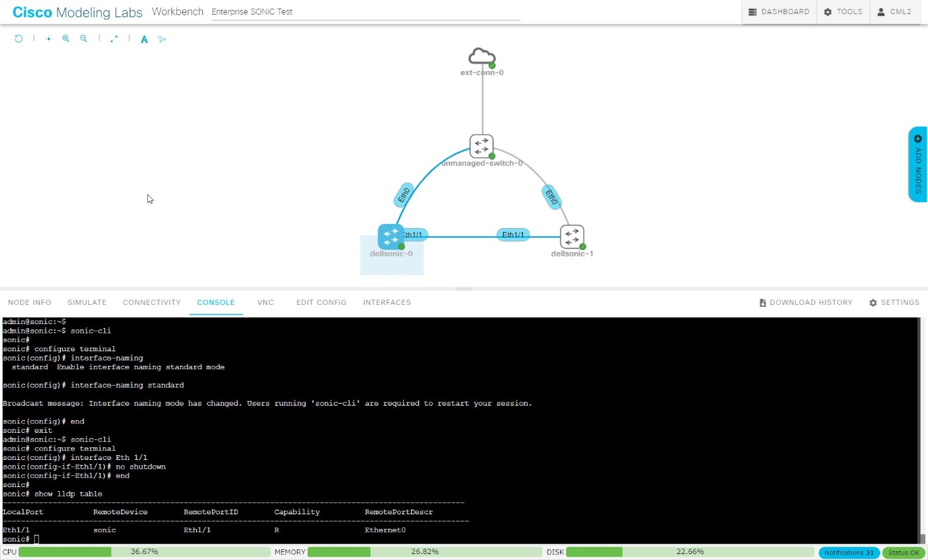Click the Broadcast message line in console
Screen dimensions: 928x560
pos(267,403)
